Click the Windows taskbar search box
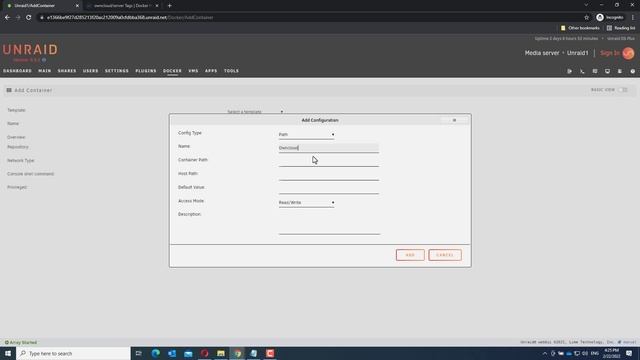The width and height of the screenshot is (640, 360). 73,353
